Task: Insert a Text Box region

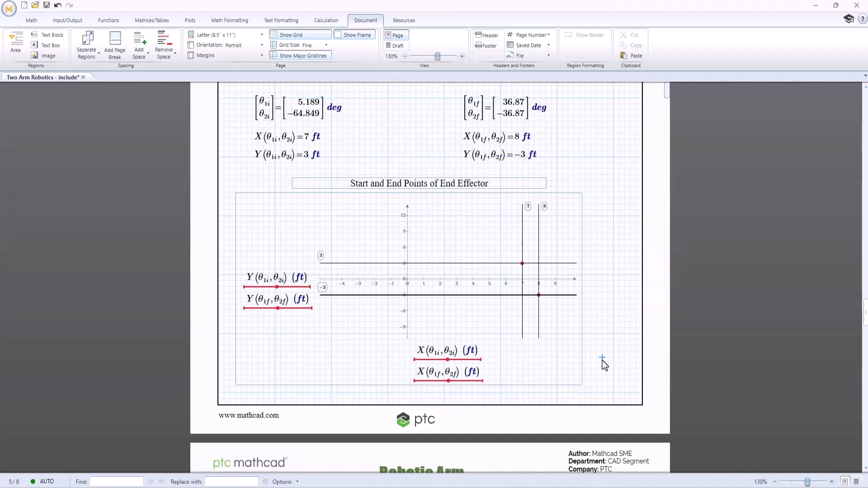Action: [x=46, y=45]
